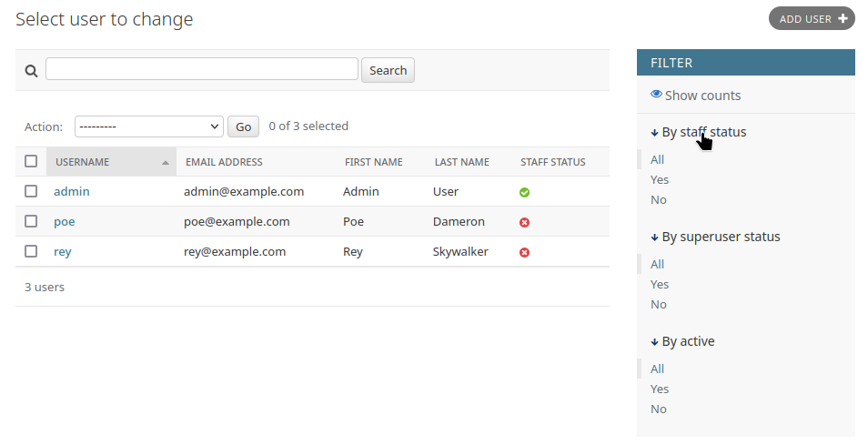Click the Username column sort arrow
Image resolution: width=868 pixels, height=445 pixels.
point(165,163)
